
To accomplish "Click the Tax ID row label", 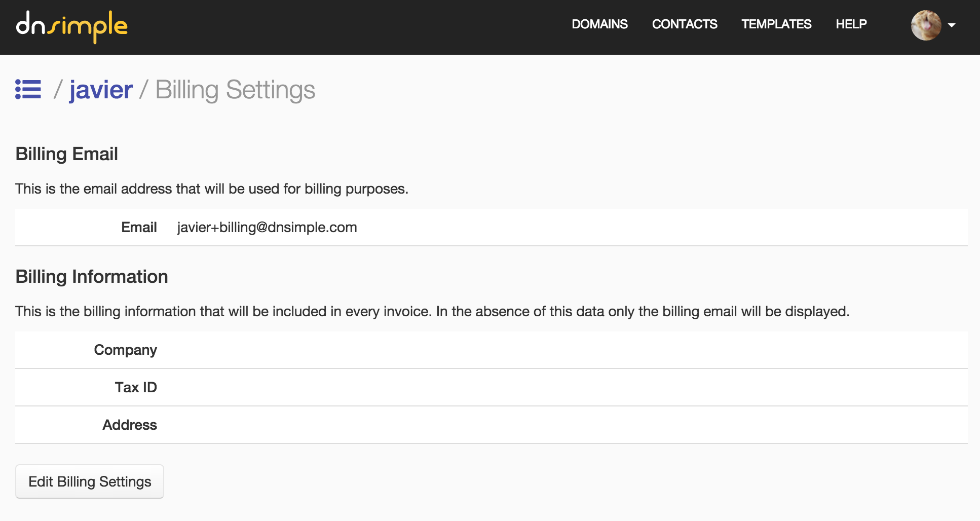I will [136, 388].
